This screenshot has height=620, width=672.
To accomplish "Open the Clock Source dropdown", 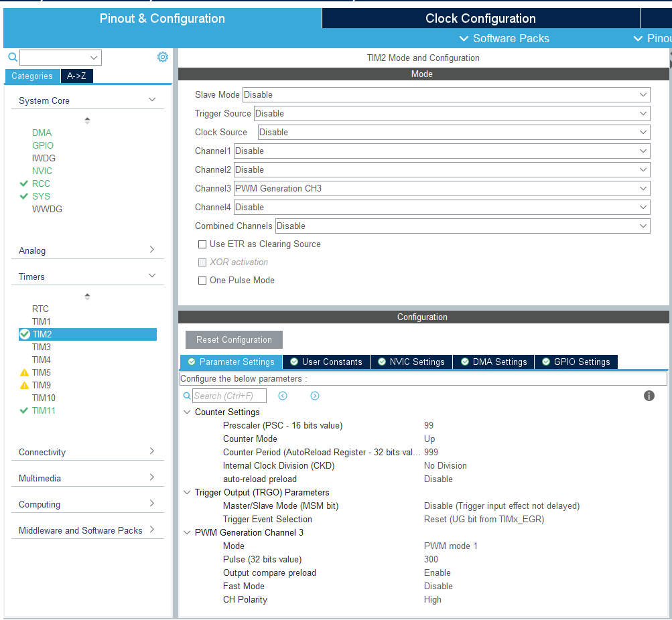I will (454, 133).
